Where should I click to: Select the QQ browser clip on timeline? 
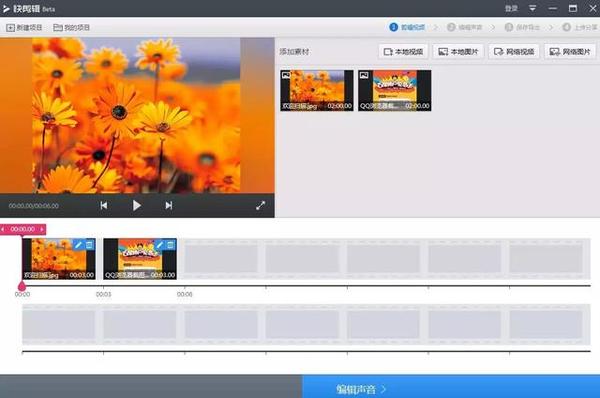(140, 259)
